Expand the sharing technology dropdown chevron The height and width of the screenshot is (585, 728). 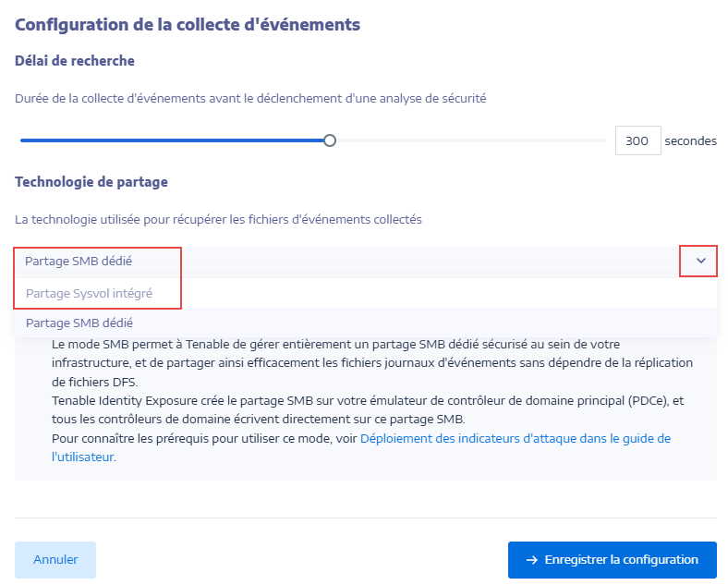click(700, 262)
